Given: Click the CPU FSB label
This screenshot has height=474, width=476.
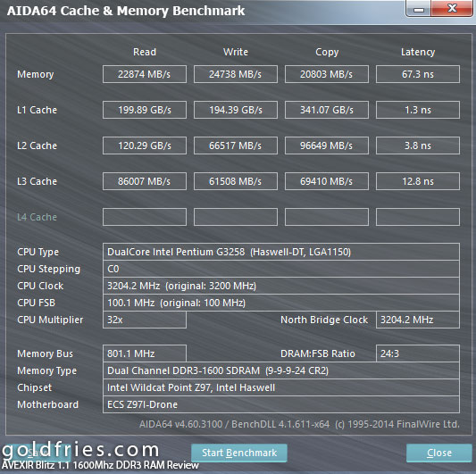Looking at the screenshot, I should coord(36,303).
